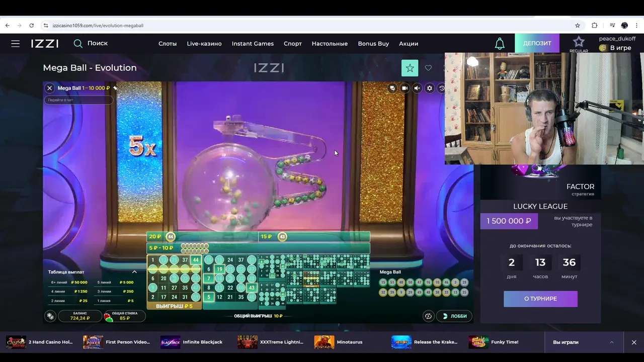Click the address bar URL
This screenshot has width=644, height=362.
point(98,25)
